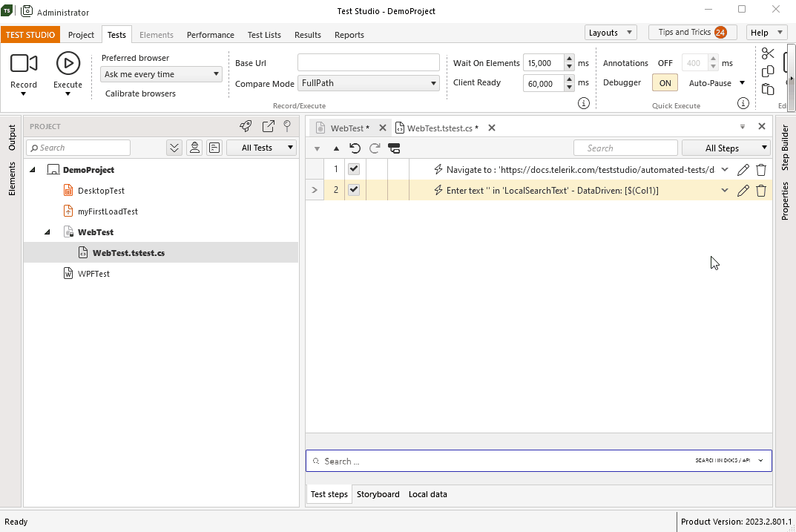The width and height of the screenshot is (796, 532).
Task: Click the Paste clipboard icon
Action: 768,89
